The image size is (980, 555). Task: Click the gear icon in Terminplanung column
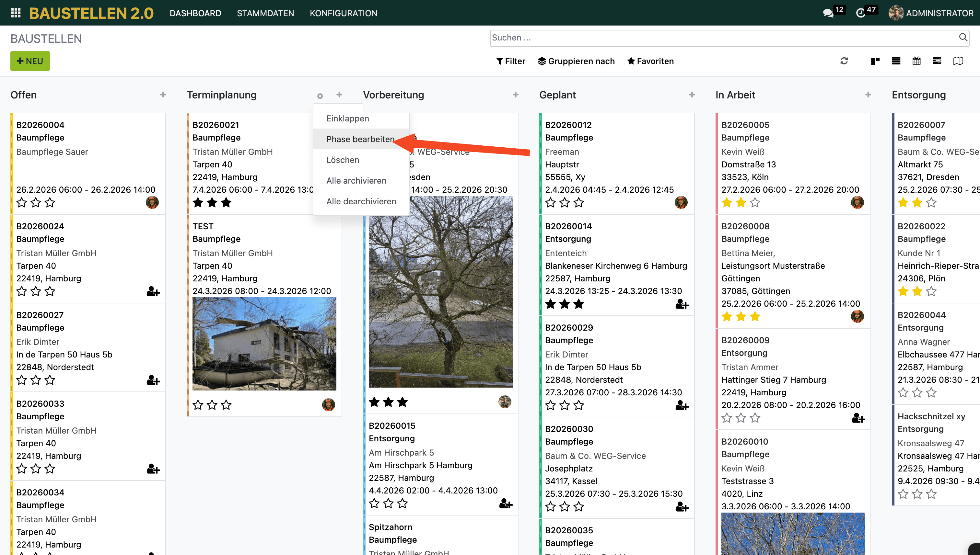coord(320,96)
